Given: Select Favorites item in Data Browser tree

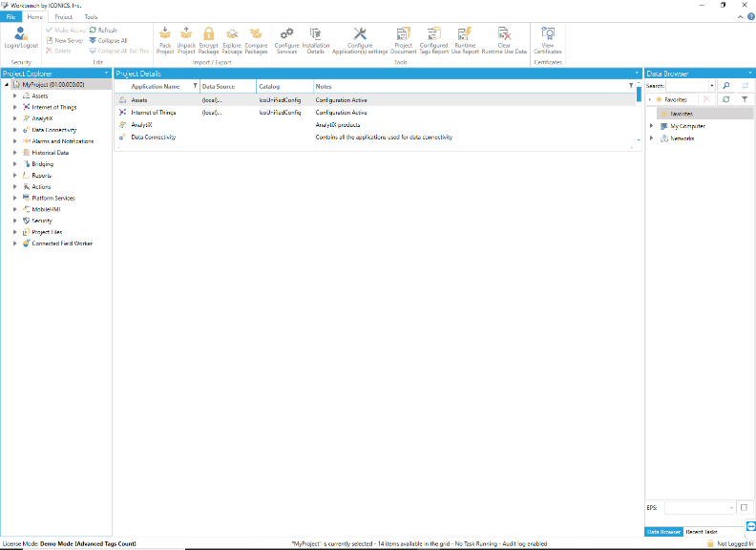Looking at the screenshot, I should point(682,114).
